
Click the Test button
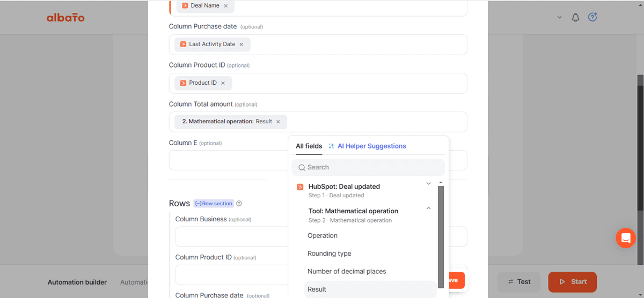(x=518, y=281)
